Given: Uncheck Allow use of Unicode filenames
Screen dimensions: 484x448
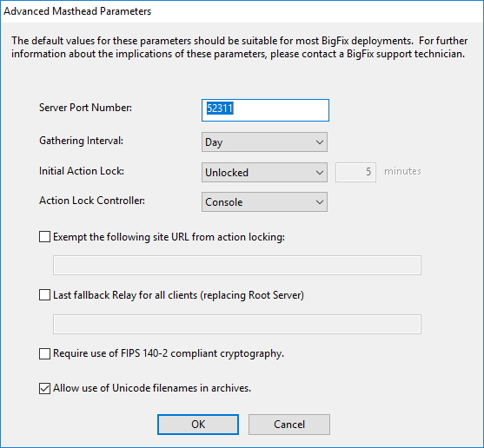Looking at the screenshot, I should click(x=45, y=388).
